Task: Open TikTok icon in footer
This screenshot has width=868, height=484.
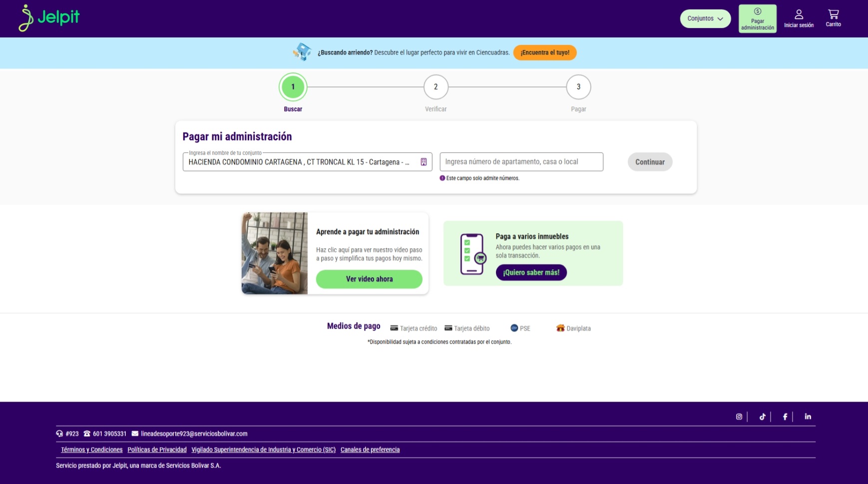Action: [x=763, y=417]
